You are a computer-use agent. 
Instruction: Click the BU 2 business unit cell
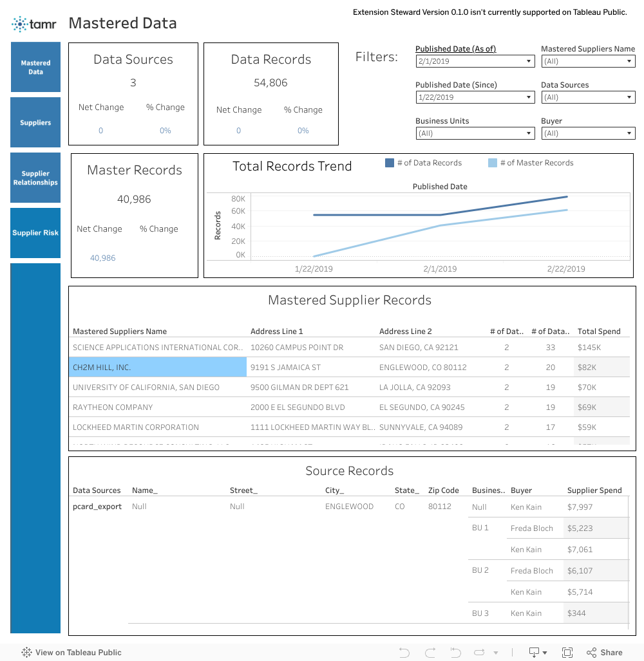pyautogui.click(x=480, y=570)
